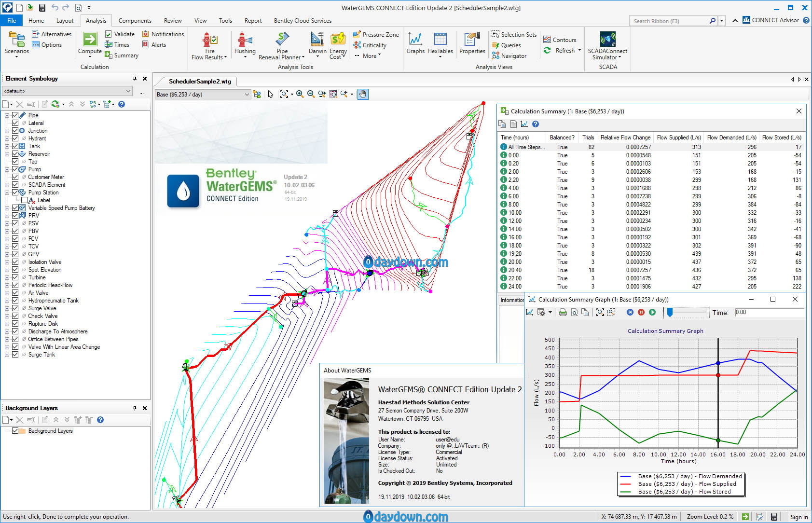
Task: Open the scenario Base dropdown
Action: [x=203, y=95]
